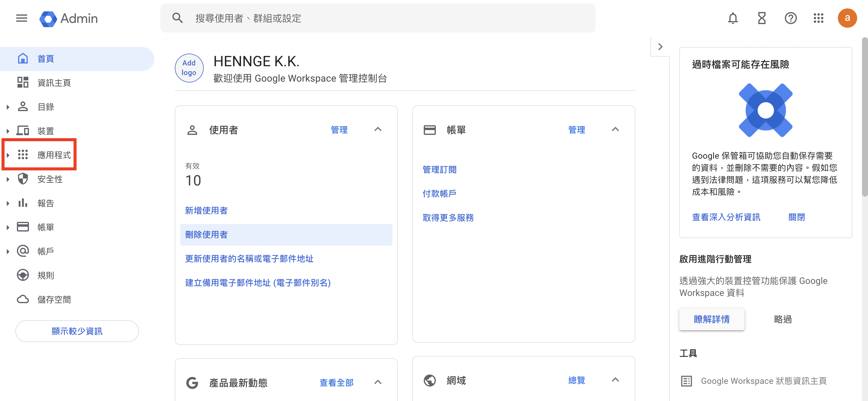Collapse the right side panel arrow
The image size is (868, 401).
[x=660, y=46]
